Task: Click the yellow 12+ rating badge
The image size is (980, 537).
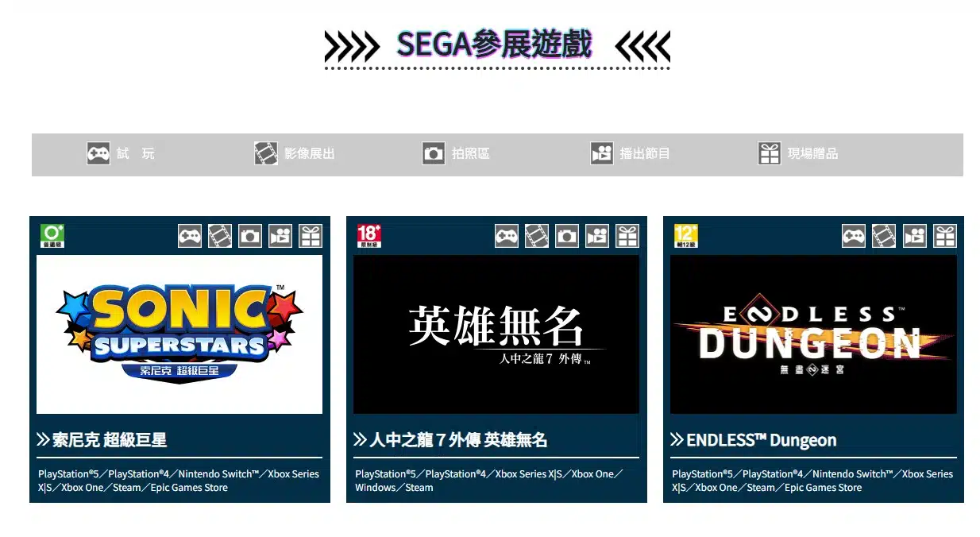Action: coord(686,236)
